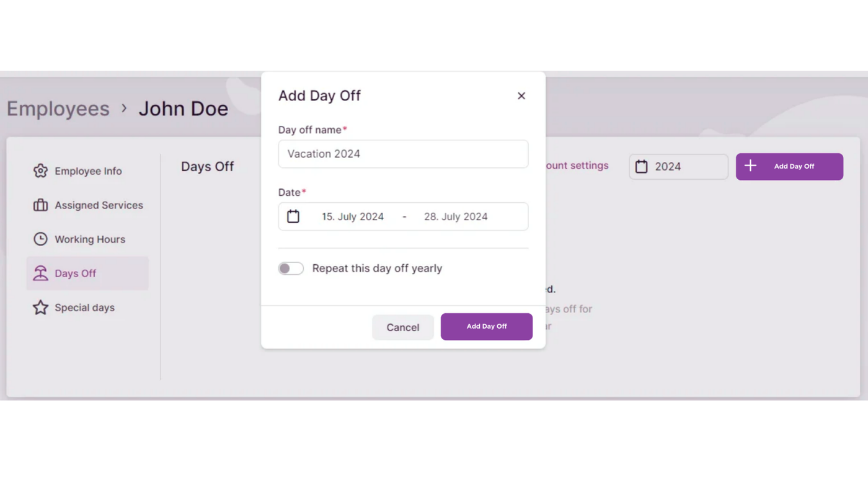Open the Working Hours section
The image size is (868, 488).
(x=89, y=239)
